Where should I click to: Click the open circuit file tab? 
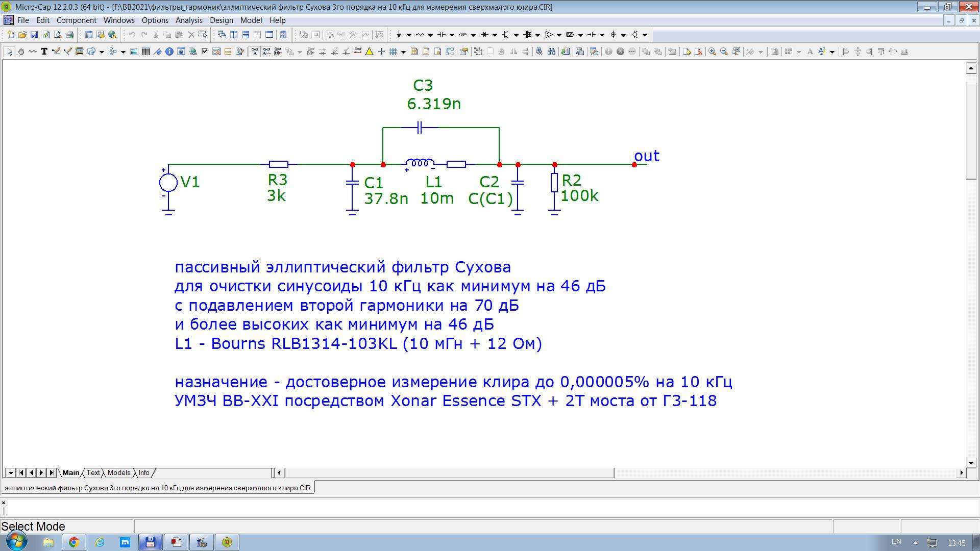click(157, 488)
